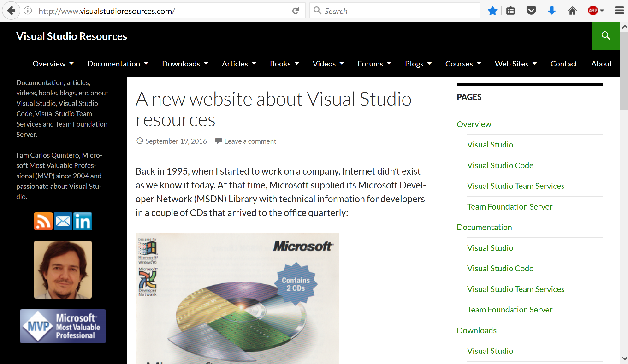Screen dimensions: 628x364
Task: Click the PAGES sidebar heading
Action: click(469, 97)
